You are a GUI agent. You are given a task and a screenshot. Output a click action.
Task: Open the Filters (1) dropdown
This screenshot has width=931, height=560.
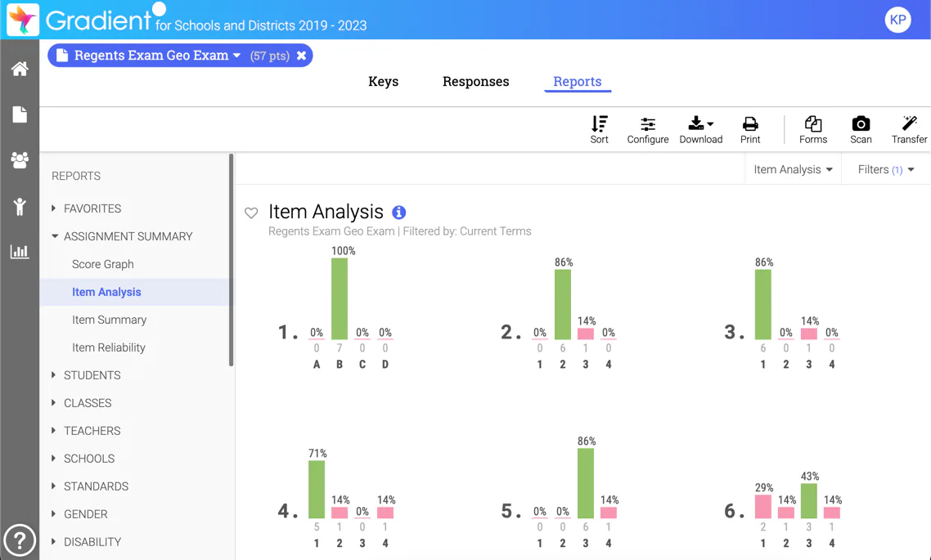[x=886, y=169]
